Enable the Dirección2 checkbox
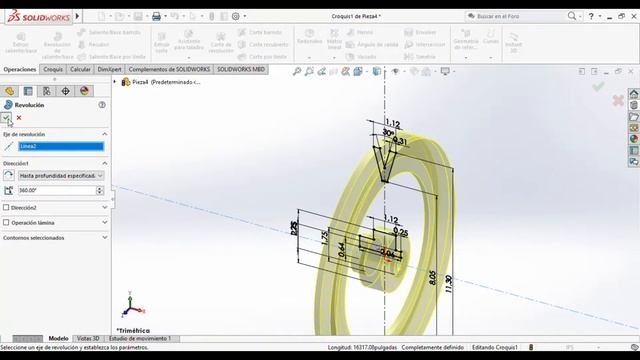 click(x=6, y=207)
